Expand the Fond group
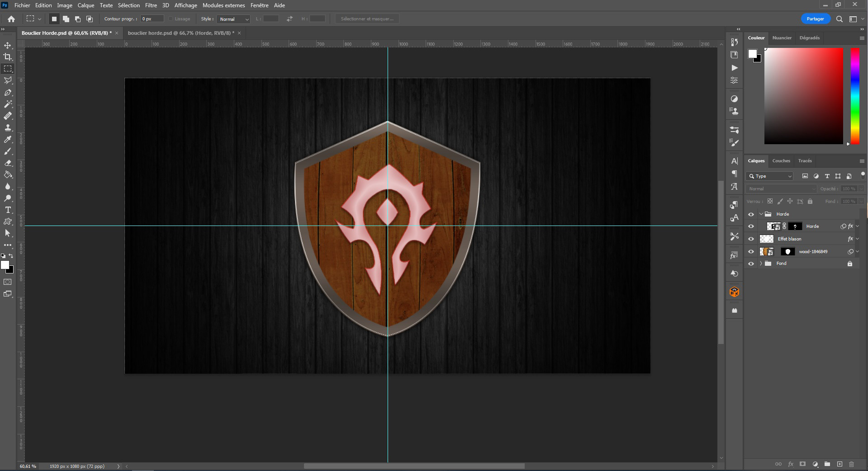This screenshot has height=471, width=868. [x=761, y=264]
